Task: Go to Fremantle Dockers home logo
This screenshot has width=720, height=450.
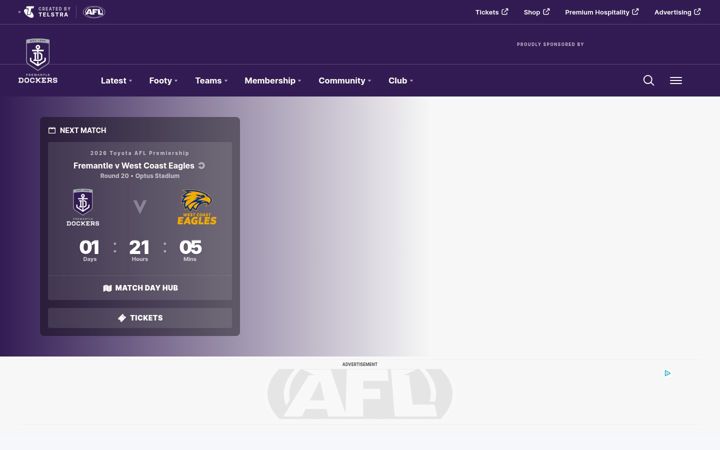Action: 38,61
